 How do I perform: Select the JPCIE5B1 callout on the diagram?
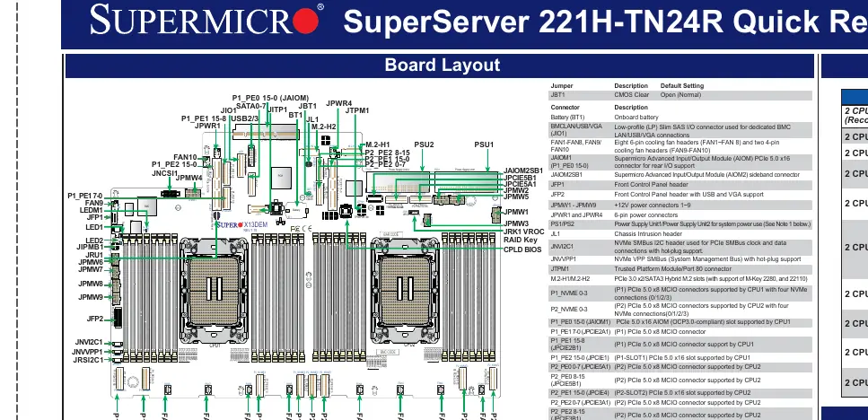point(520,178)
